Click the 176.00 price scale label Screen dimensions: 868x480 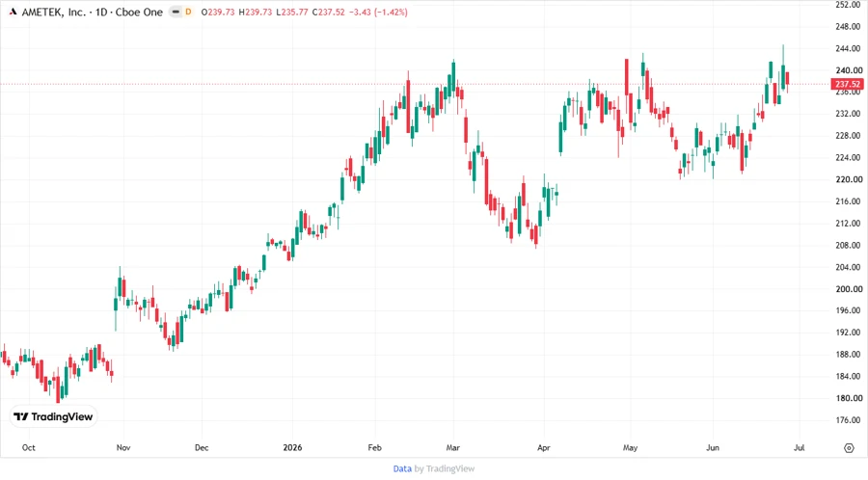849,419
